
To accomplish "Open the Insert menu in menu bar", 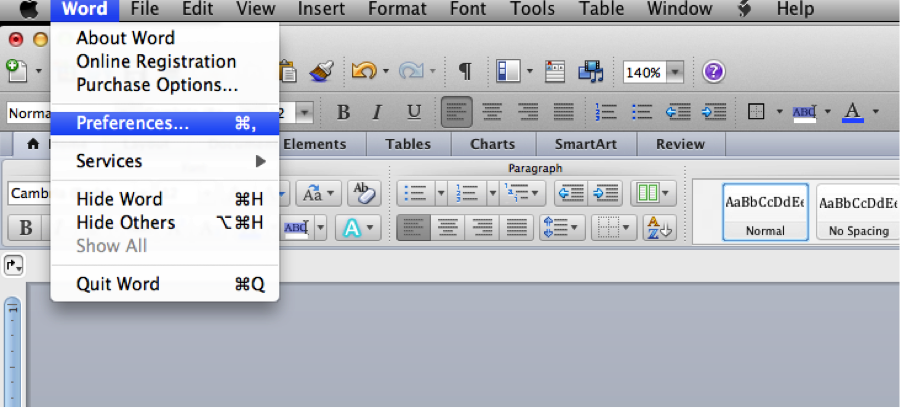I will coord(321,9).
